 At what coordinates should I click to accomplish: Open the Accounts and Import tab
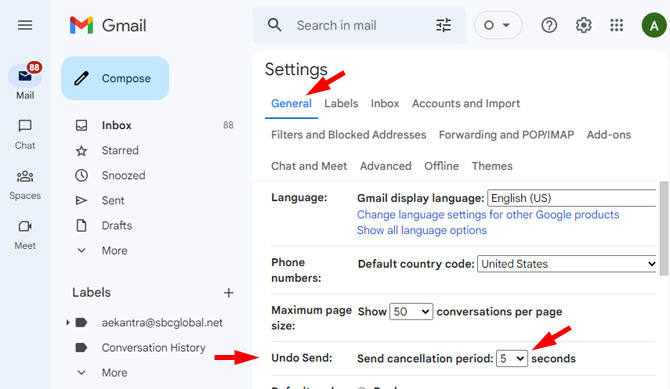(466, 103)
